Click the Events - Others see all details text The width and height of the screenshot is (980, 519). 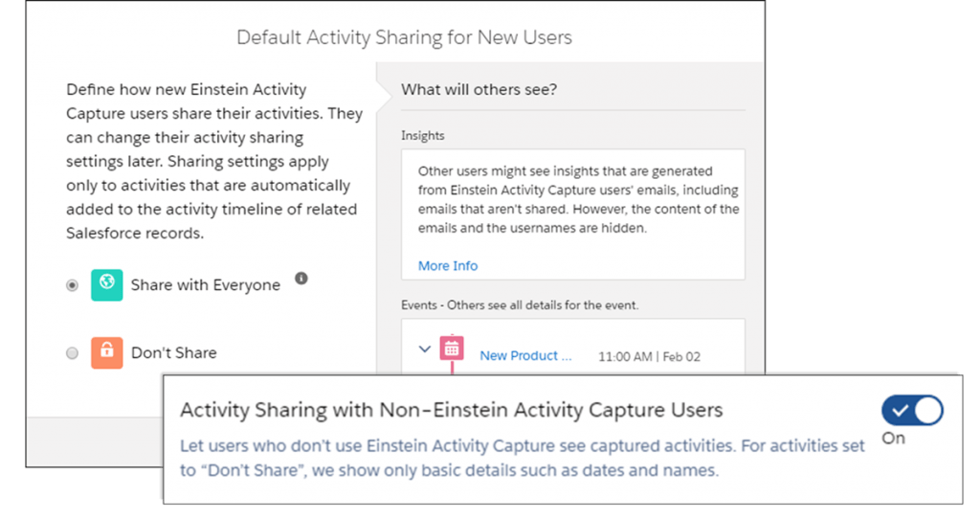point(520,305)
